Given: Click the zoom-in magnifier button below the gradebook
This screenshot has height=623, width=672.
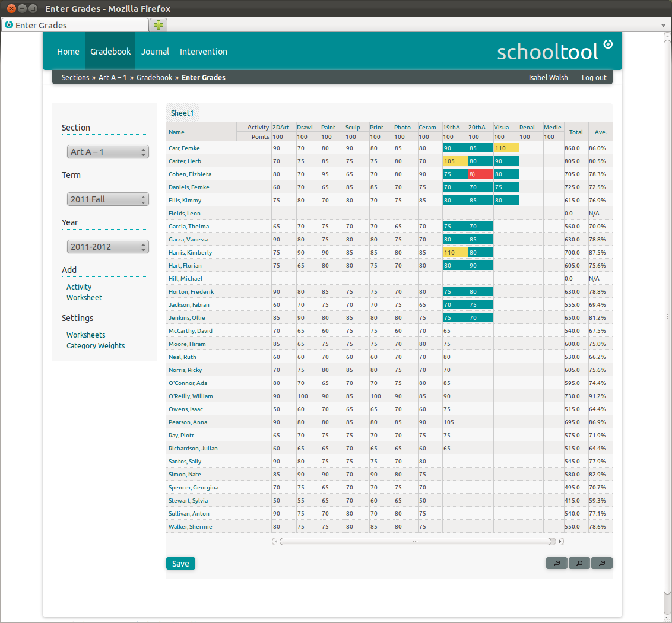Looking at the screenshot, I should click(x=601, y=562).
